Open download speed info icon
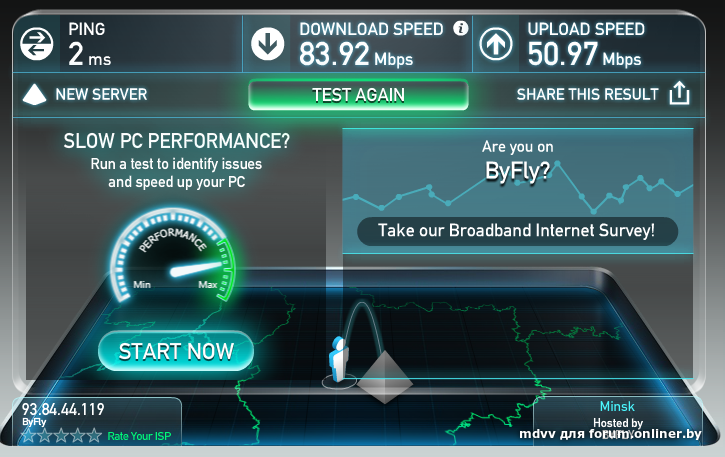 click(x=460, y=29)
